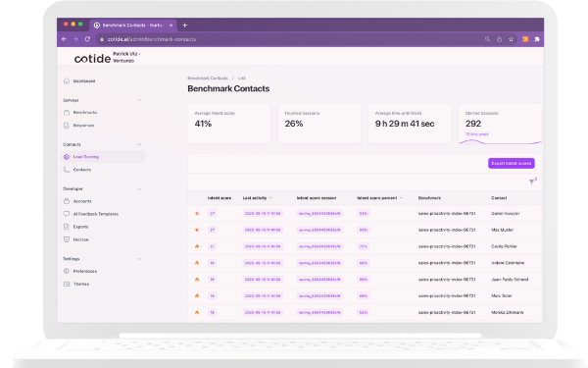Open the browser extensions puzzle icon
588x368 pixels.
coord(537,39)
